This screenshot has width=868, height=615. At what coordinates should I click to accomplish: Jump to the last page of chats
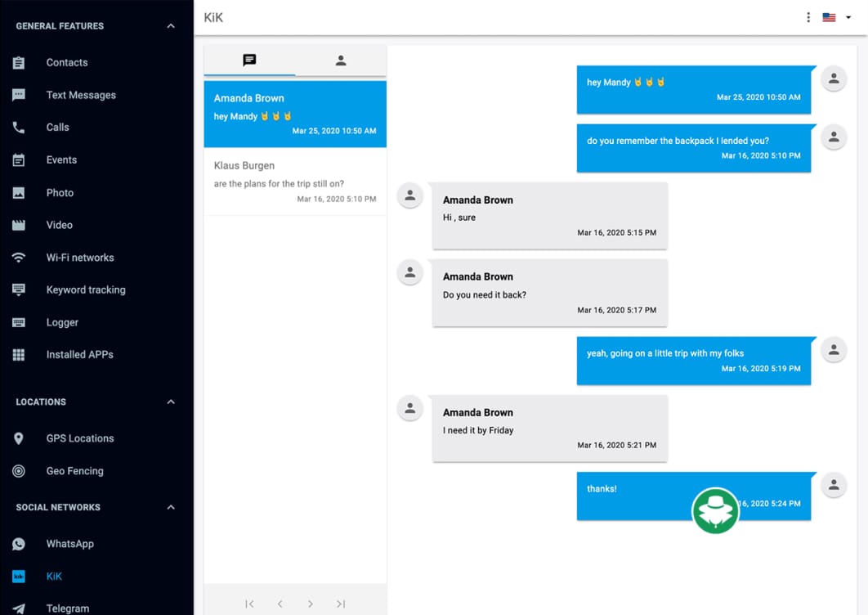341,604
